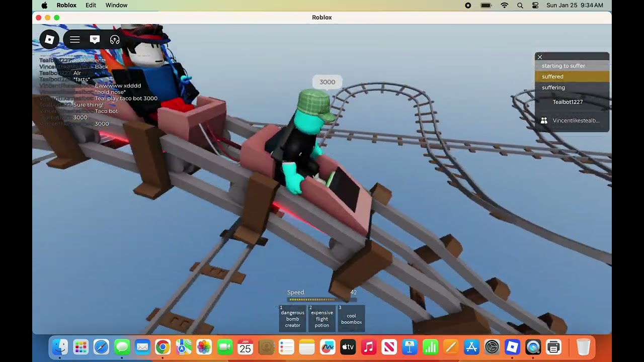
Task: Open the Roblox logo menu
Action: point(49,39)
